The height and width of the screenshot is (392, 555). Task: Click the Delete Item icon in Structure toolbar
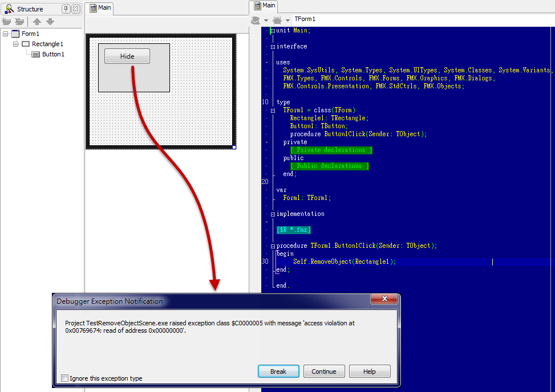point(19,22)
